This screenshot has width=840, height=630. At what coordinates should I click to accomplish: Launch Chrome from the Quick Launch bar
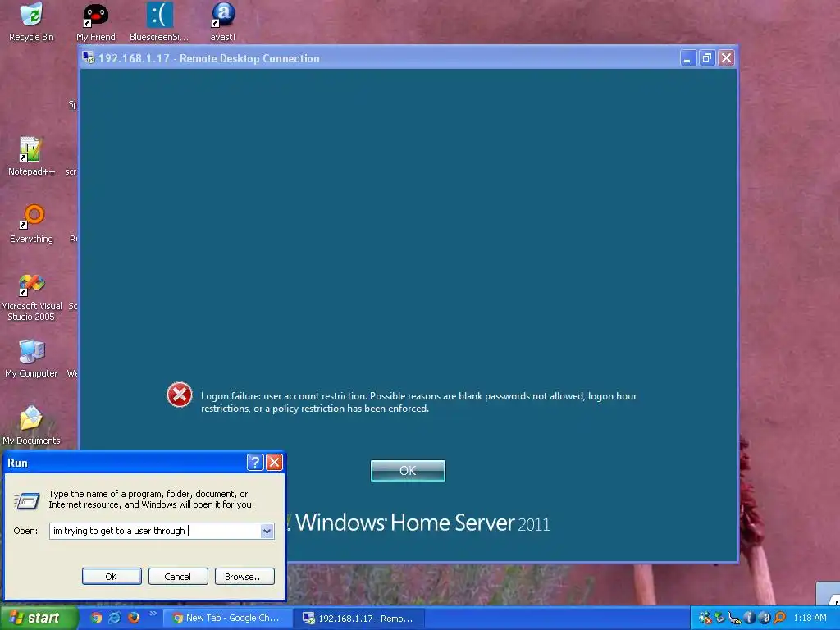96,619
